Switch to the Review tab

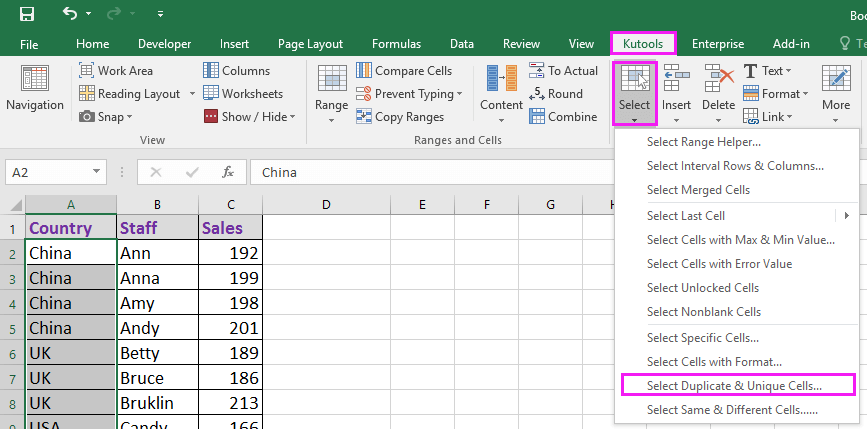[521, 44]
